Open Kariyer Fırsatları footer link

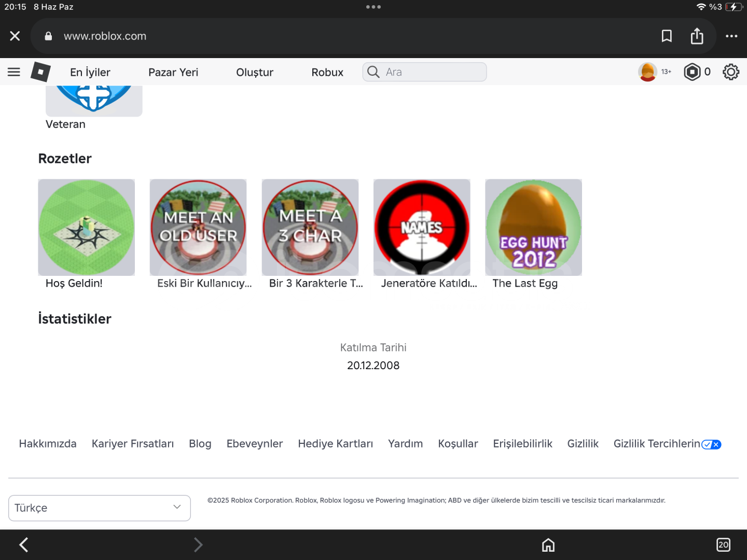[x=133, y=444]
